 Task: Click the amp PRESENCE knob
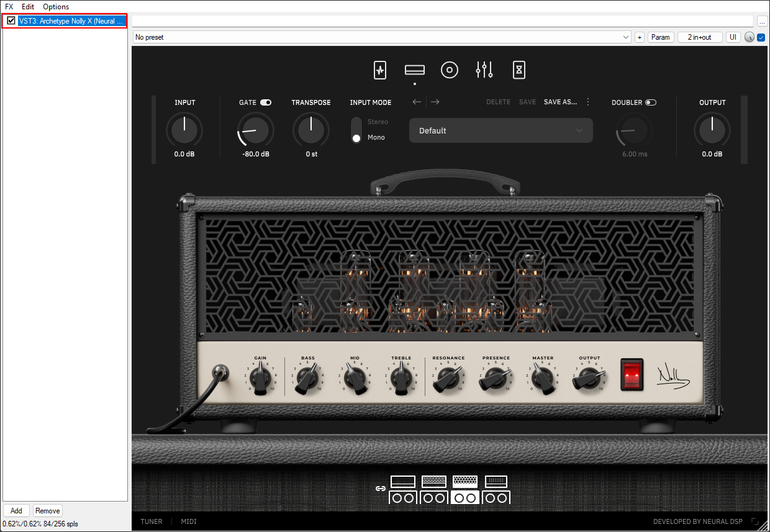point(495,377)
